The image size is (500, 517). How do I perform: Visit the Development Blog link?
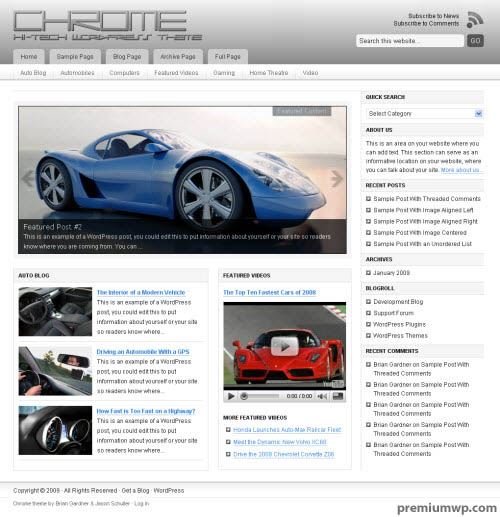point(398,302)
